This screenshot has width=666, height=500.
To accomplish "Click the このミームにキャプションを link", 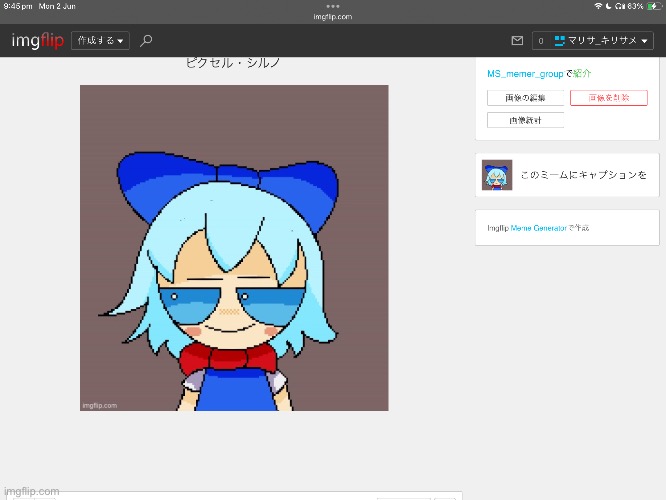I will [584, 175].
